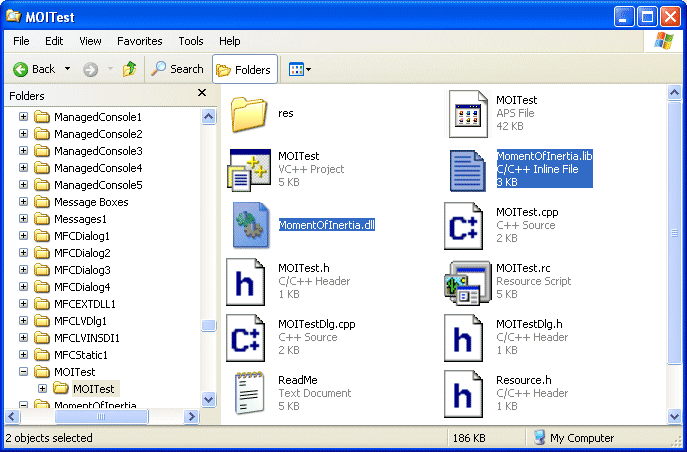Select the Resource.h header icon
The width and height of the screenshot is (687, 452).
coord(464,394)
